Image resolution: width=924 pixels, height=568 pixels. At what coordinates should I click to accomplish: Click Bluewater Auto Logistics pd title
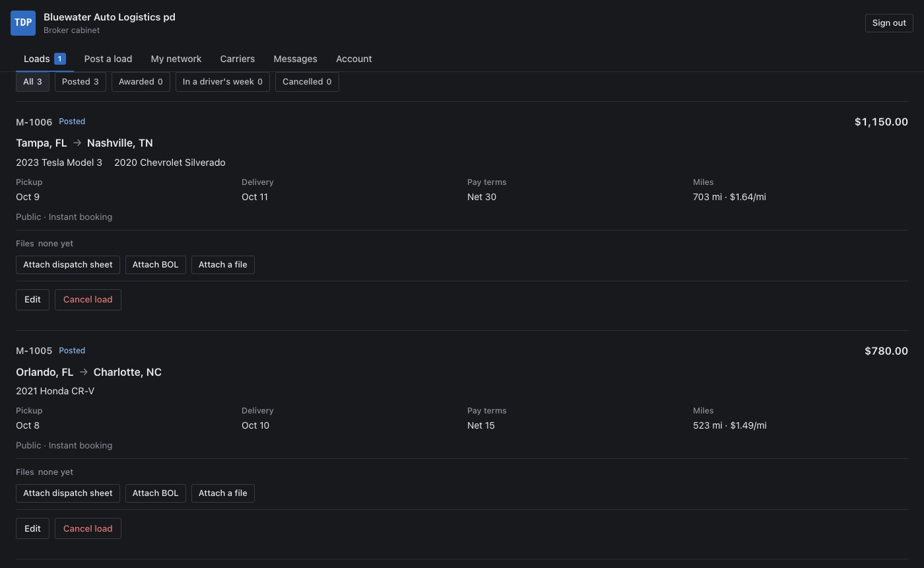coord(110,17)
